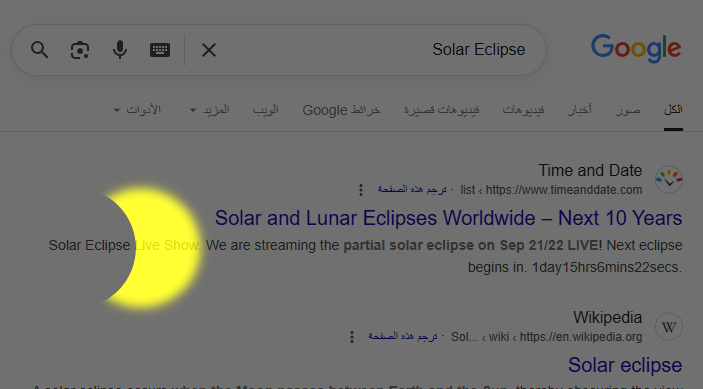Screen dimensions: 703x389
Task: Switch to the صور (Images) tab
Action: (x=628, y=110)
